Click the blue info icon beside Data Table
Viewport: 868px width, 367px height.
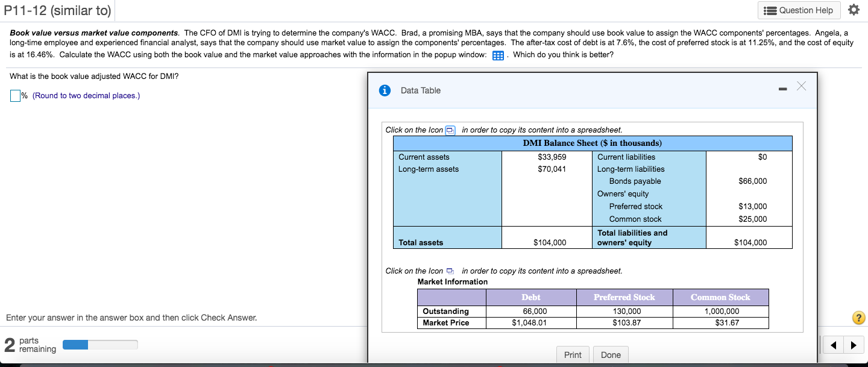[x=385, y=90]
